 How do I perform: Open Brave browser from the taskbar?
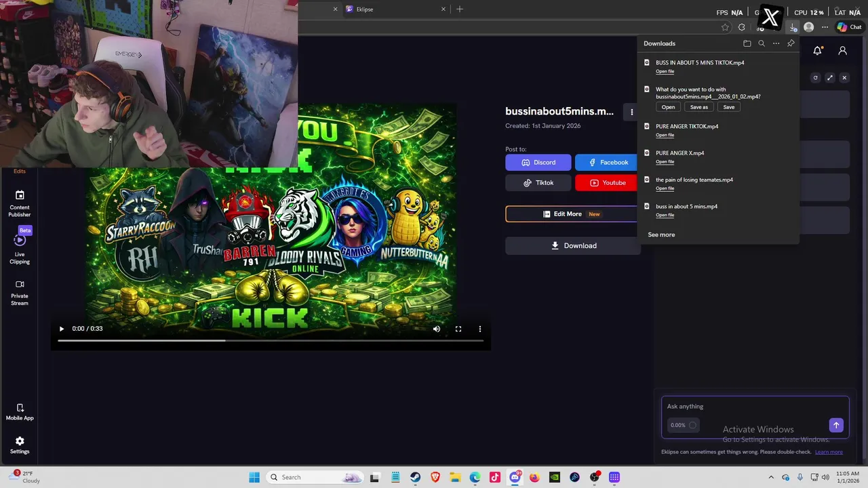435,477
